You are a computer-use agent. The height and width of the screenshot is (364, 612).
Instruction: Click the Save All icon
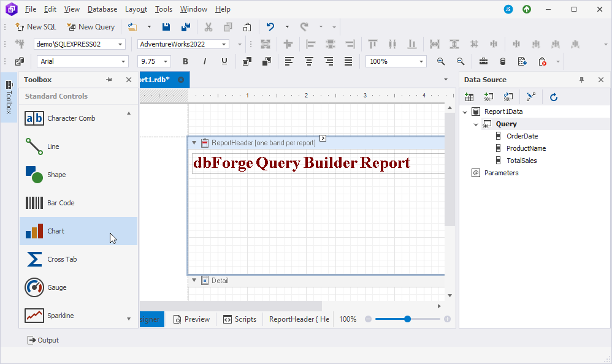pyautogui.click(x=186, y=27)
